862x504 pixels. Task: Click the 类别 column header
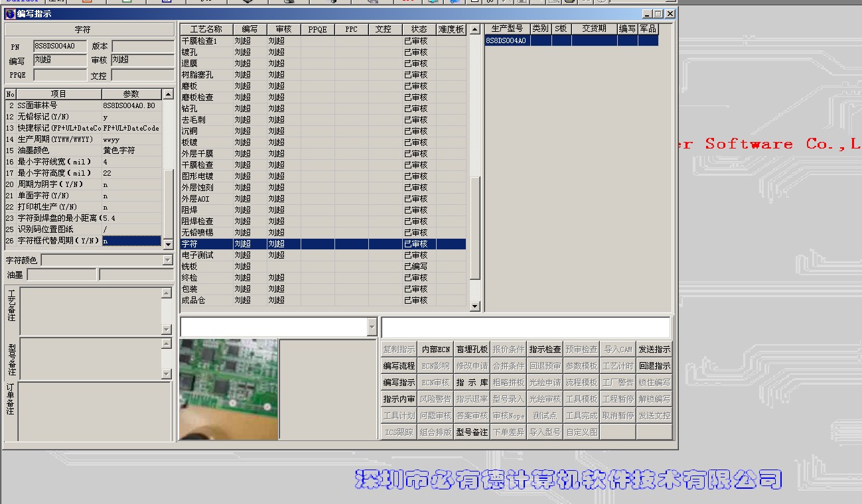pos(541,29)
